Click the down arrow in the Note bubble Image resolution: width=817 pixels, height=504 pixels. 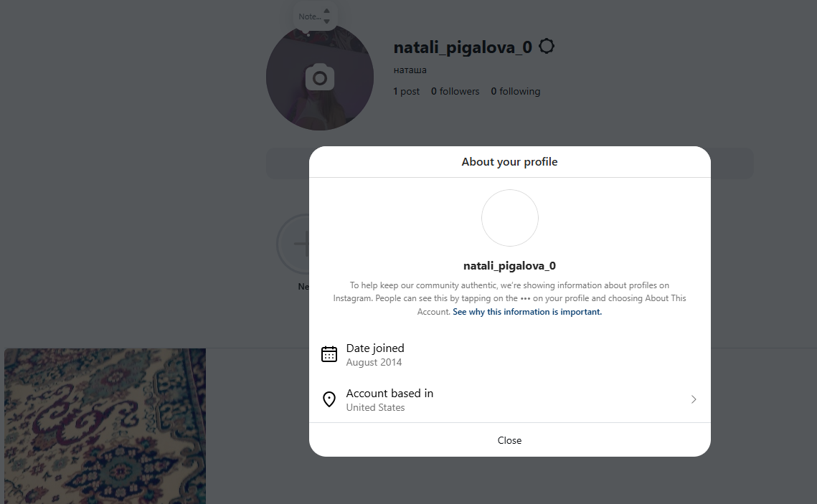click(x=326, y=22)
